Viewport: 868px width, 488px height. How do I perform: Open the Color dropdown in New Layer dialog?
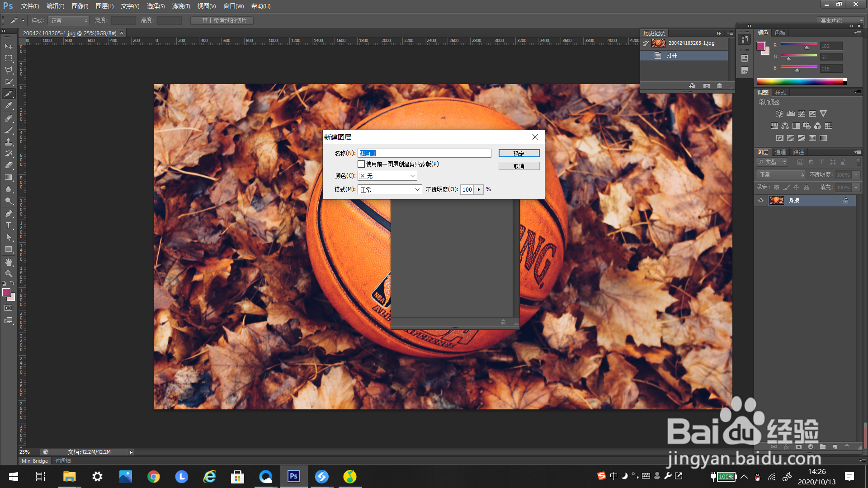coord(387,176)
